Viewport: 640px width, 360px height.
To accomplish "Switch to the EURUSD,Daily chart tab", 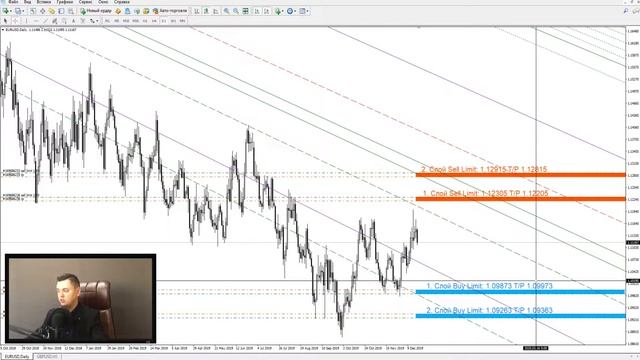I will click(x=17, y=357).
